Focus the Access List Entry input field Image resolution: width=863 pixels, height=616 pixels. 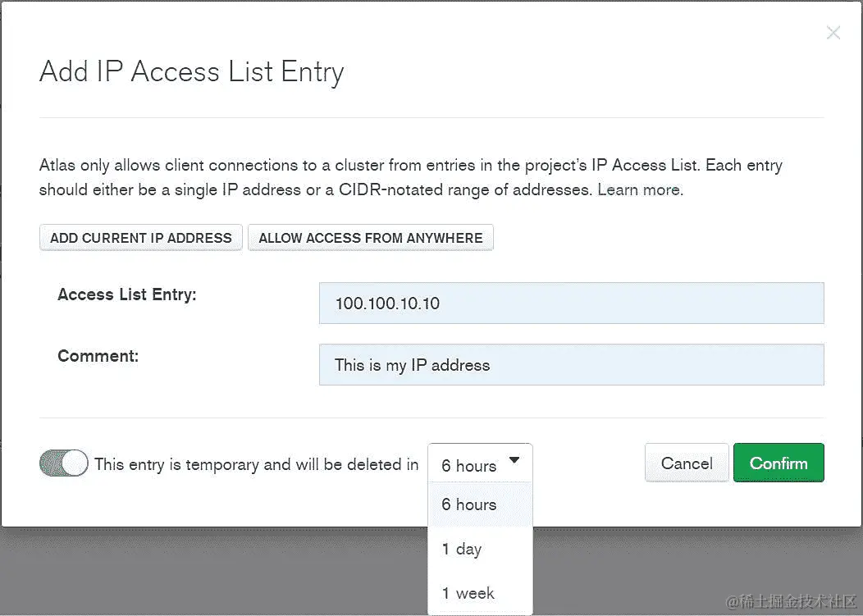571,303
